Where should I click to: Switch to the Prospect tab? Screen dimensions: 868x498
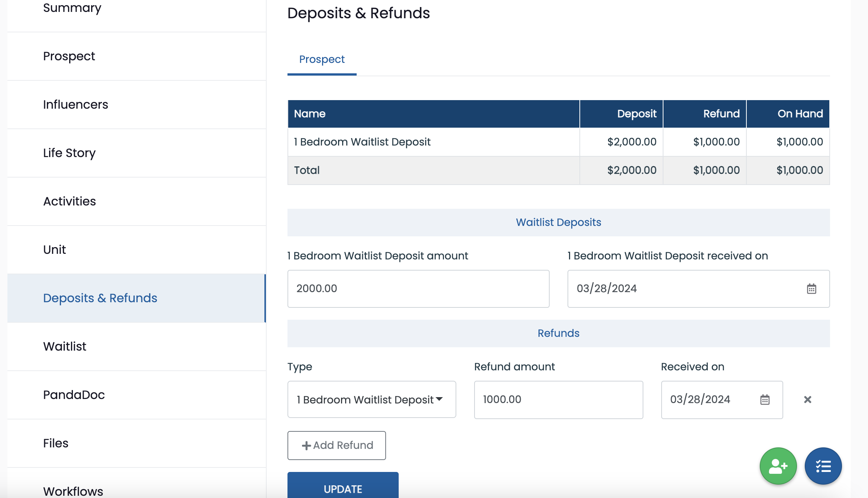coord(322,59)
